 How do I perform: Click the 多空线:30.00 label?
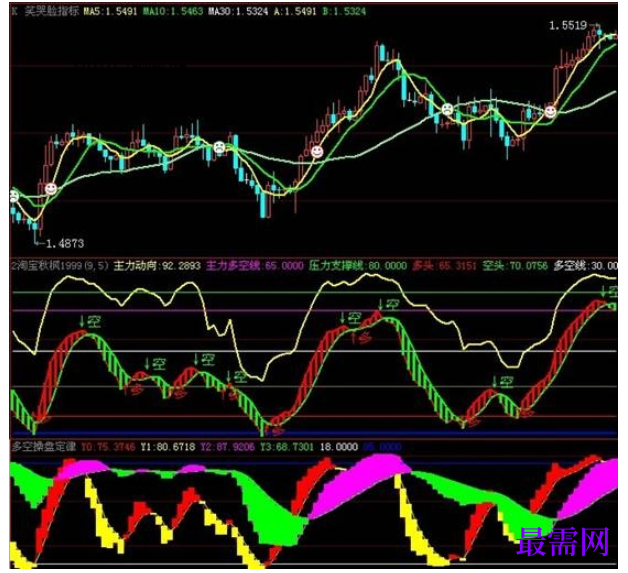tap(585, 266)
